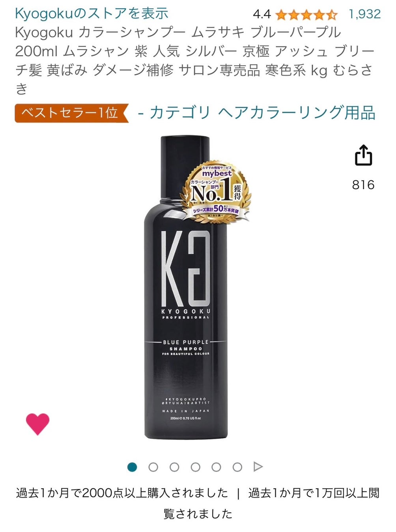Tap the pink heart favorite icon
Viewport: 396px width, 532px height.
tap(38, 424)
